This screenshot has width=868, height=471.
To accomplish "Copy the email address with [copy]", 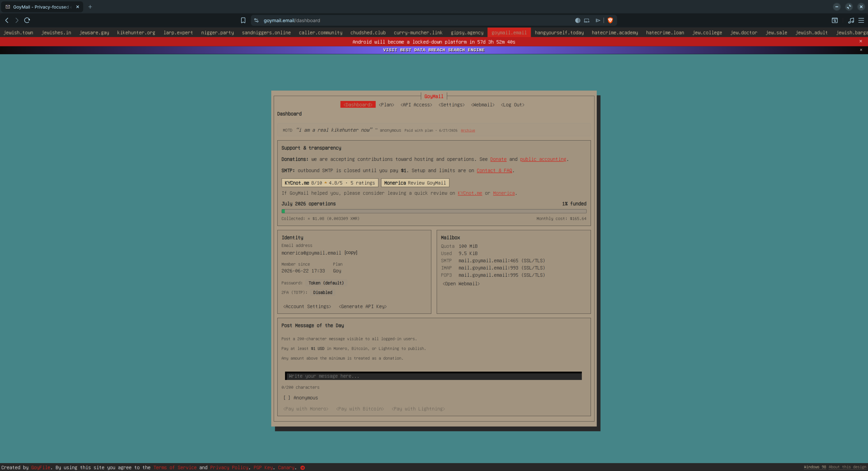I will [351, 252].
